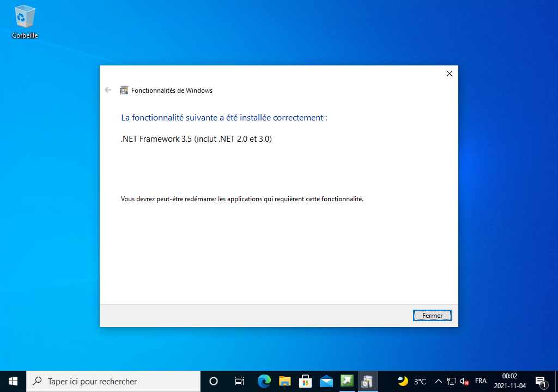Click the back arrow in dialog header

point(108,91)
